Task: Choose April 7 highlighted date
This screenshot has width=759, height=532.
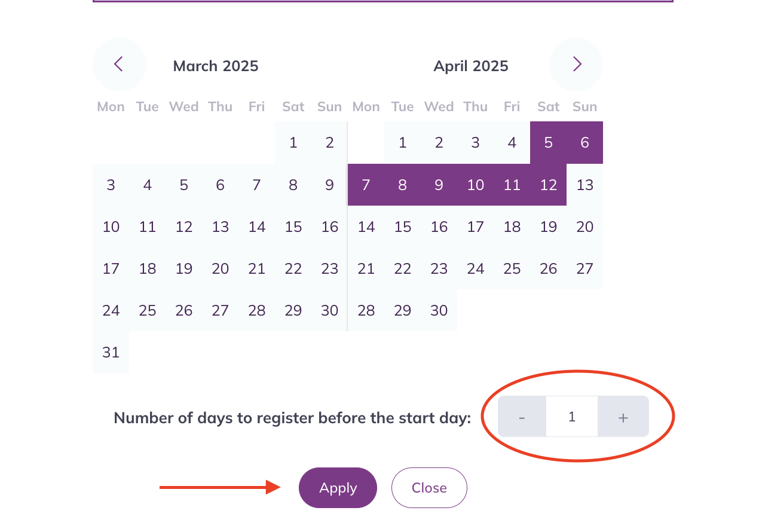Action: point(366,185)
